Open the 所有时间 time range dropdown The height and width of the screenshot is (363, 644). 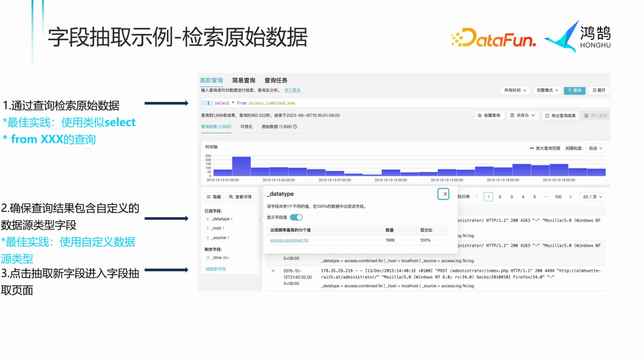click(515, 89)
